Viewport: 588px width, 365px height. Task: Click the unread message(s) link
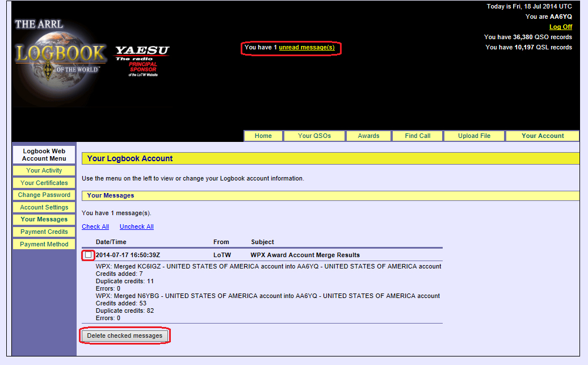(x=306, y=48)
